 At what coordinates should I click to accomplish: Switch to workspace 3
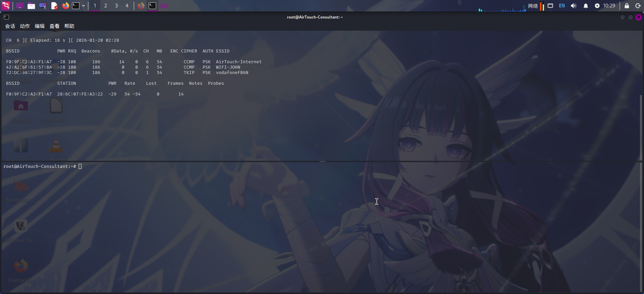[x=116, y=6]
